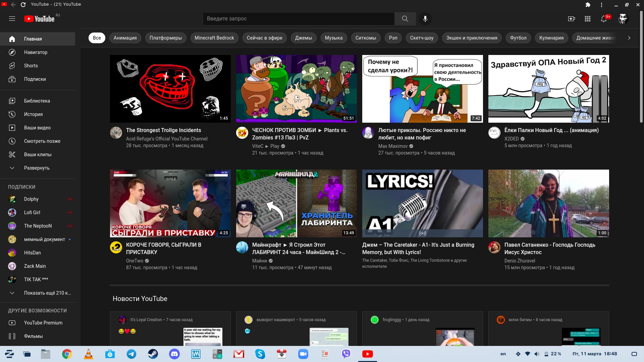
Task: Open It's Loyal Creation post author
Action: [146, 320]
